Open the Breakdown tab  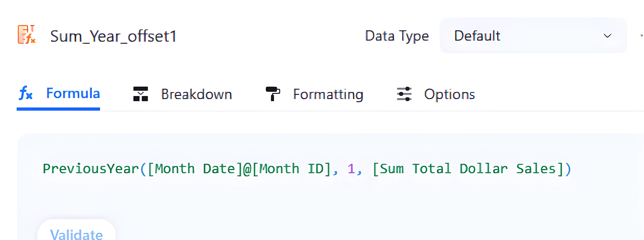[197, 94]
